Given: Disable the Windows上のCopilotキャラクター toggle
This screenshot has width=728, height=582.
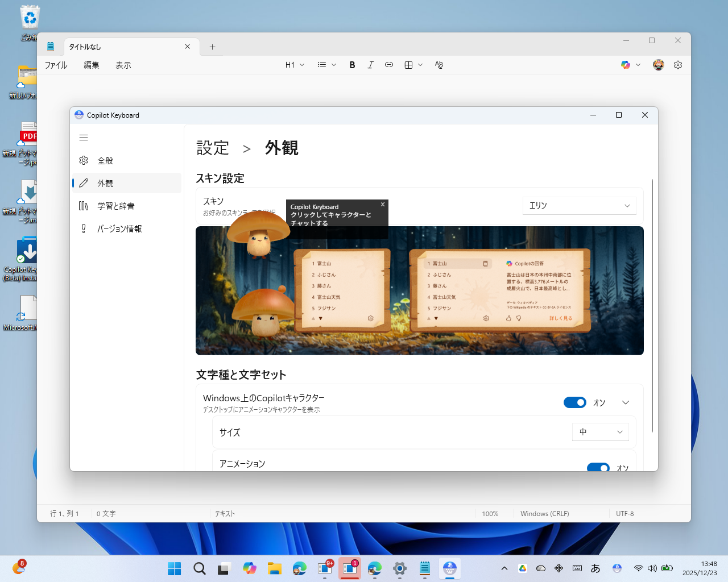Looking at the screenshot, I should pyautogui.click(x=574, y=402).
